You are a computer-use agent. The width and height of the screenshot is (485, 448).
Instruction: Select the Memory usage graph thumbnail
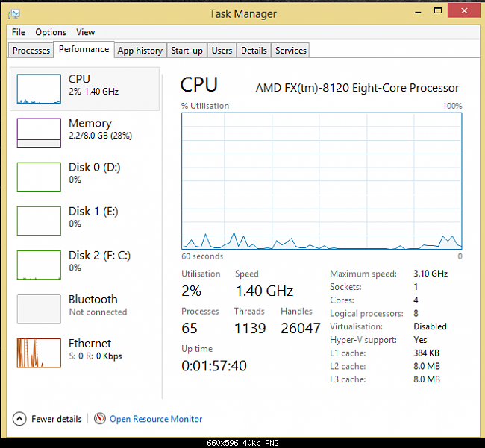pyautogui.click(x=39, y=133)
